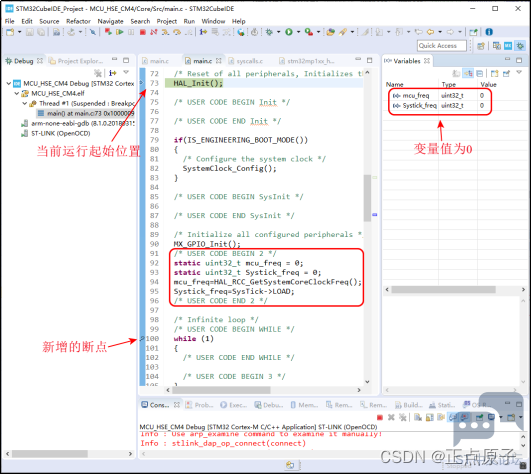532x475 pixels.
Task: Switch to the Project Explorer tab
Action: (x=77, y=61)
